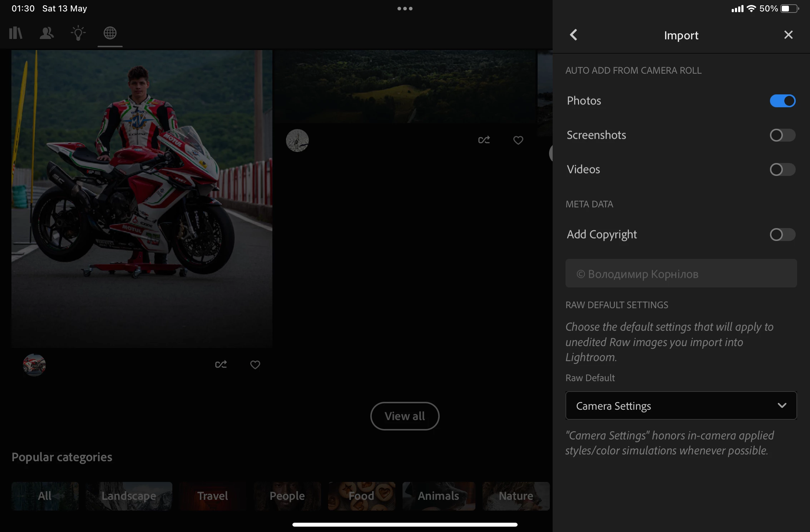Open the motorcycle racer photo thumbnail
Viewport: 810px width, 532px height.
[142, 198]
